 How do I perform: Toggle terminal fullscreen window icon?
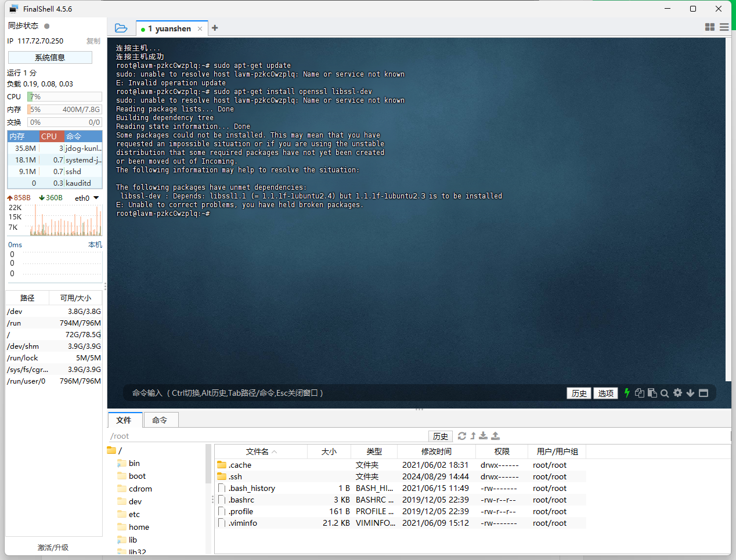click(x=703, y=393)
